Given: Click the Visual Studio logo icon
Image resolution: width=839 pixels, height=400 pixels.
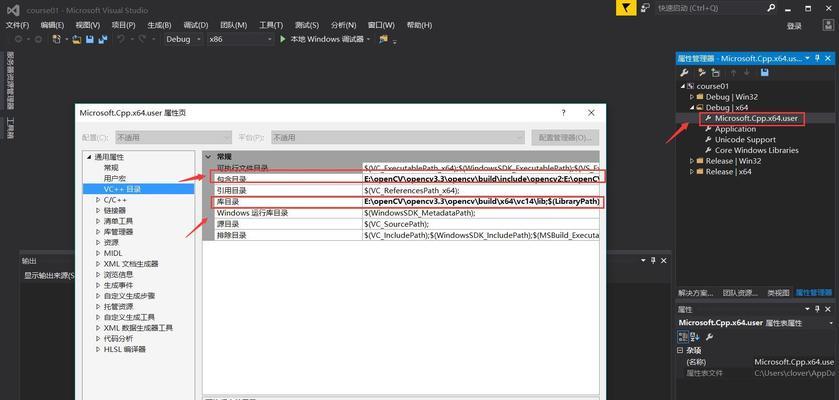Looking at the screenshot, I should (14, 10).
